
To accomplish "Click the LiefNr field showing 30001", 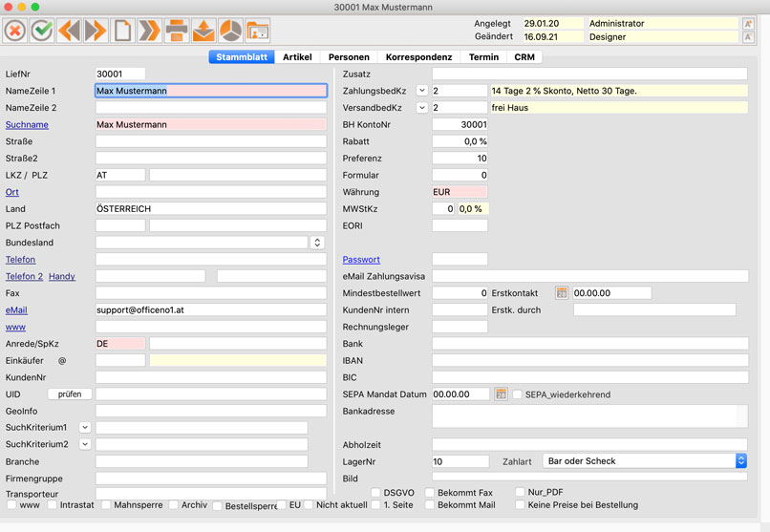I will click(x=120, y=74).
